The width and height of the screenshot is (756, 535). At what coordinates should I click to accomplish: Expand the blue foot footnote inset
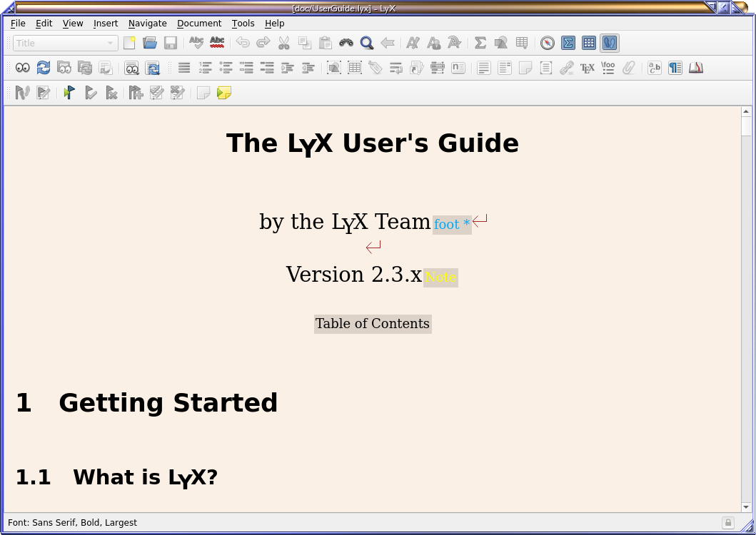[x=452, y=225]
